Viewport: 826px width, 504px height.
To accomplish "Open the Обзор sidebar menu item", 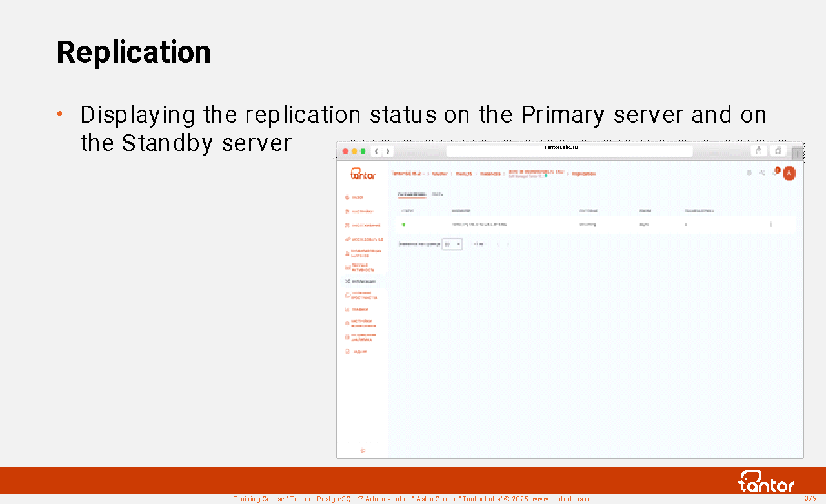I will (358, 197).
